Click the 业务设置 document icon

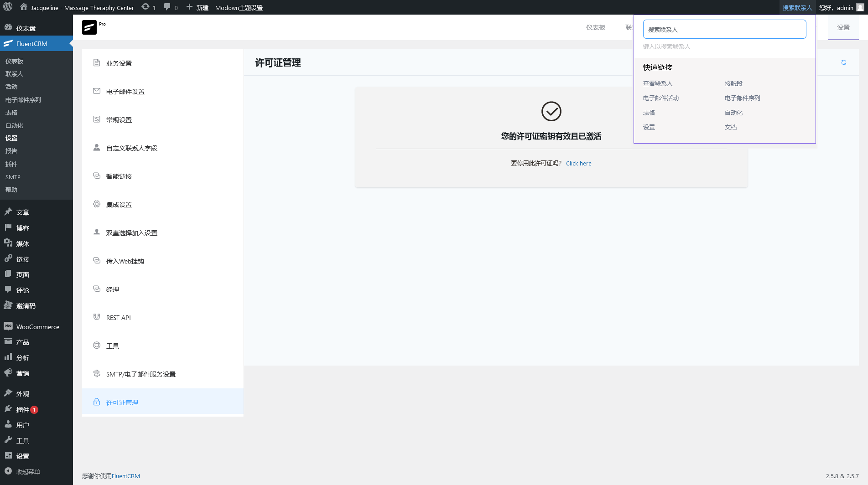tap(97, 63)
